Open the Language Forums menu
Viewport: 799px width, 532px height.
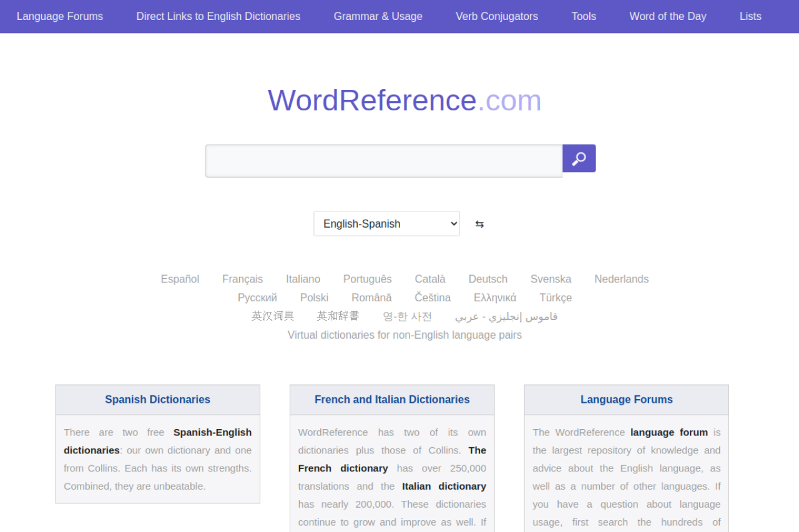pyautogui.click(x=60, y=16)
